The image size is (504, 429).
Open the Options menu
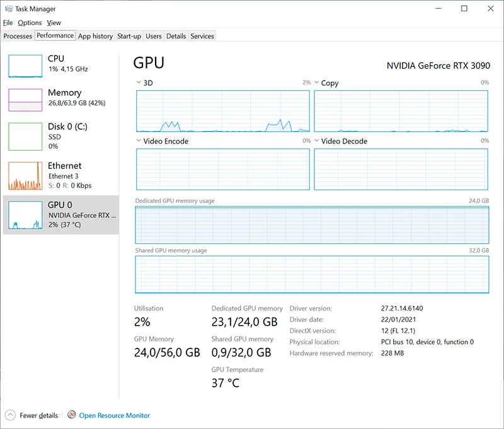pos(30,23)
